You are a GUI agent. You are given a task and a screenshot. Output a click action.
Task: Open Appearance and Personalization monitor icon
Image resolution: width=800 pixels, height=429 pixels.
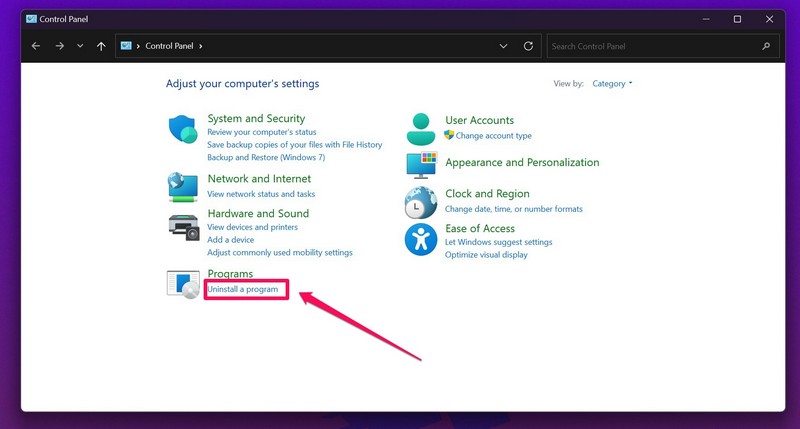pos(421,164)
